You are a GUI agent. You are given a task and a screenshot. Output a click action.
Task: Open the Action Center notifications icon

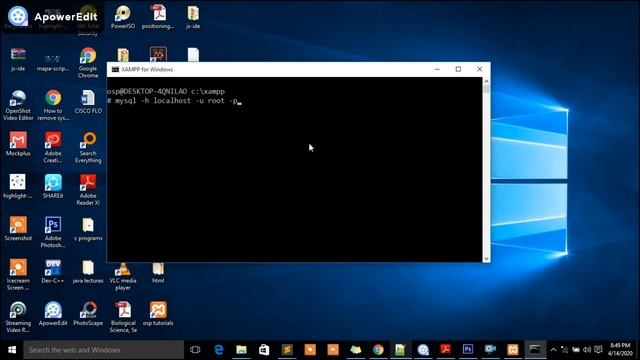pyautogui.click(x=598, y=350)
